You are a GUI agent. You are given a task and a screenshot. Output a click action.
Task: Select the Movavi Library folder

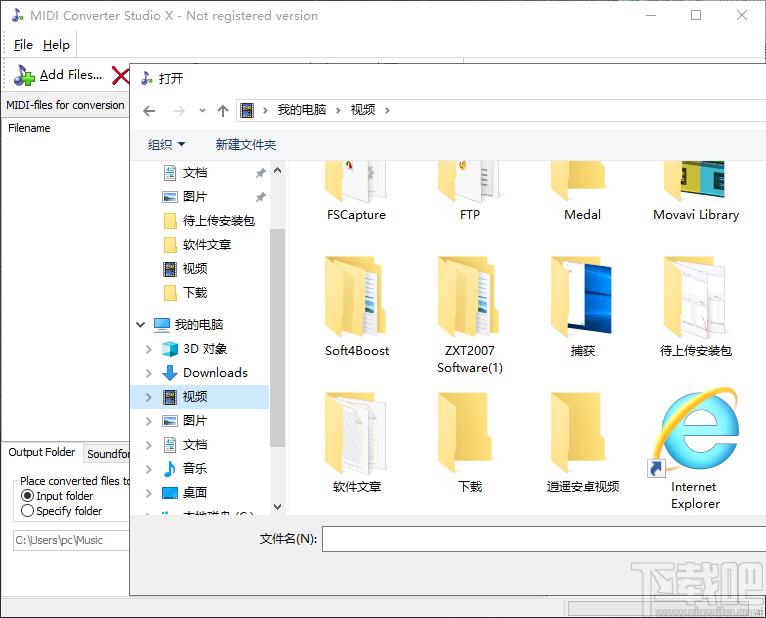click(x=696, y=192)
